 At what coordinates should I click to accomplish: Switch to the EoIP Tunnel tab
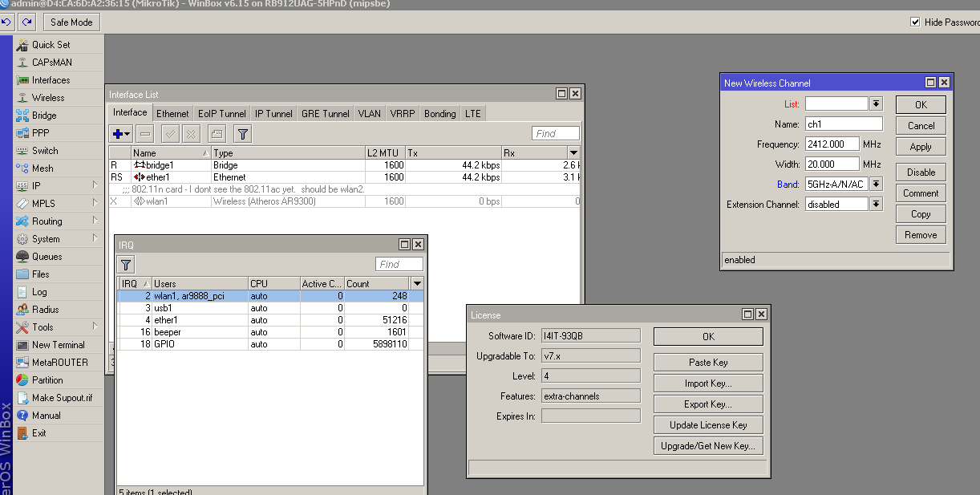222,114
